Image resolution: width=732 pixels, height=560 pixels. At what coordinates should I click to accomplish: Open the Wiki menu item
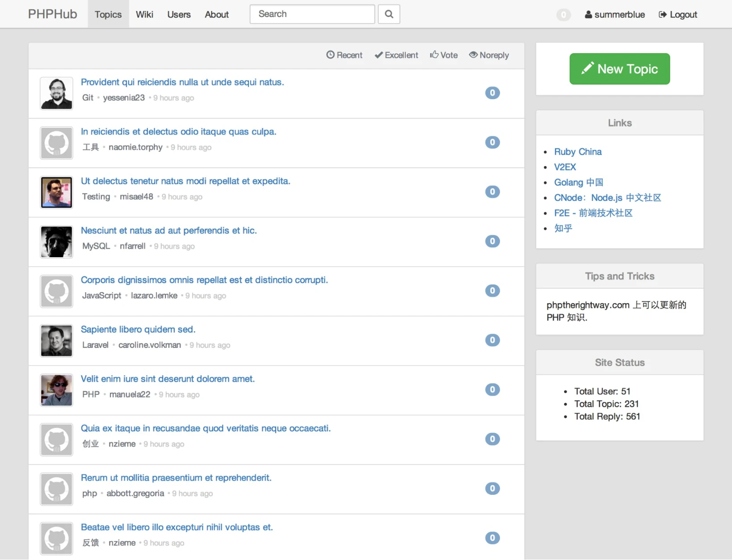144,14
